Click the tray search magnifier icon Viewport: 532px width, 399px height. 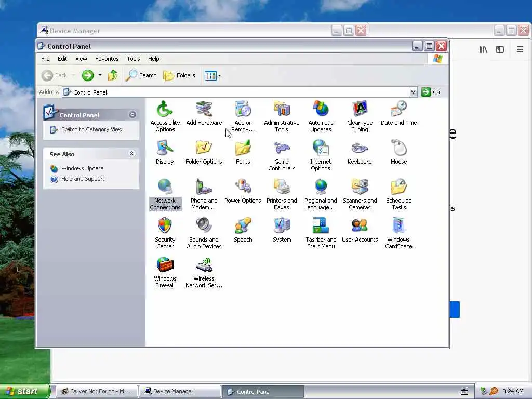(x=494, y=392)
